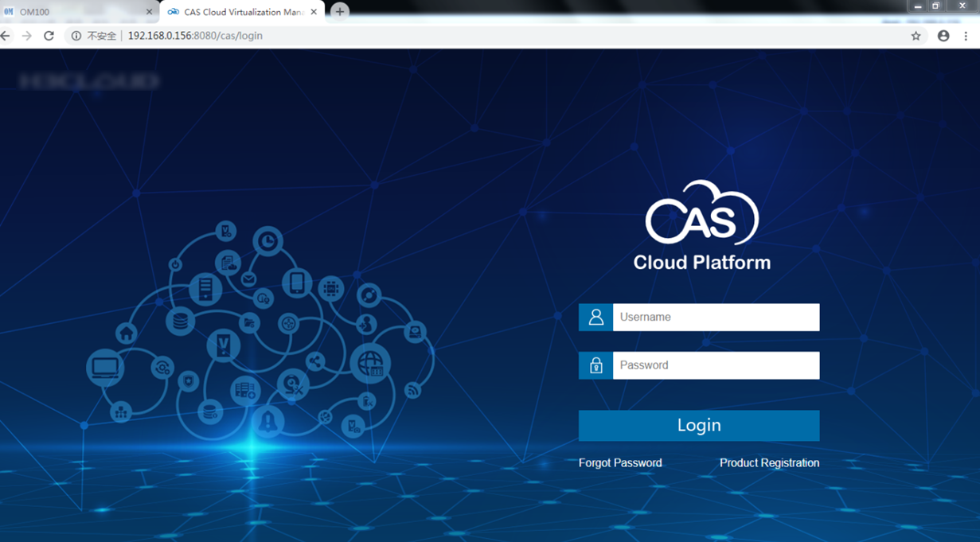This screenshot has width=980, height=542.
Task: Open a new browser tab
Action: 340,12
